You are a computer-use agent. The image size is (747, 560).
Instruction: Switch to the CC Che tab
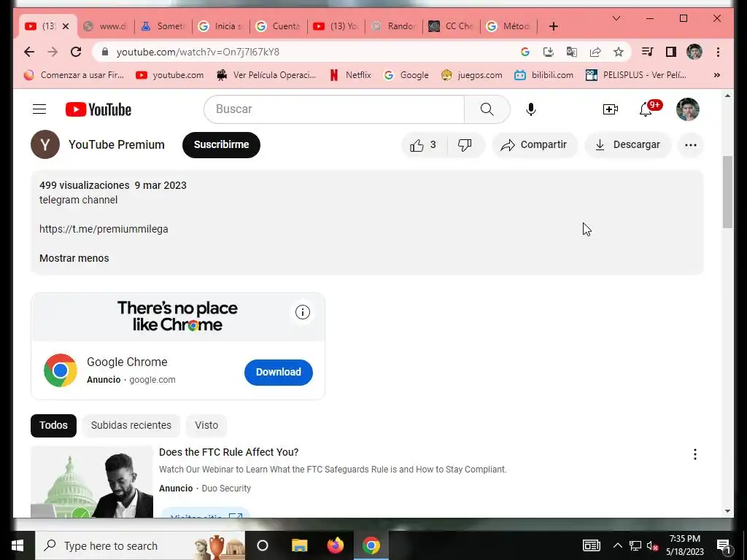click(451, 26)
